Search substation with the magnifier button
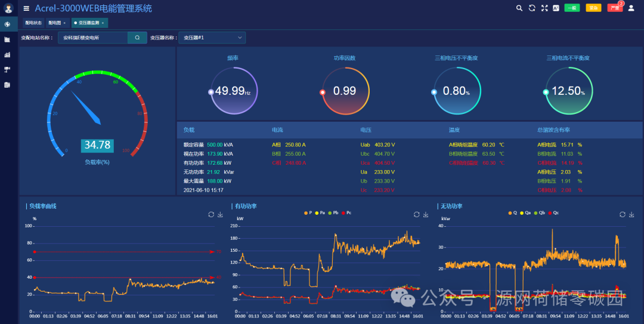This screenshot has height=324, width=644. pos(137,38)
